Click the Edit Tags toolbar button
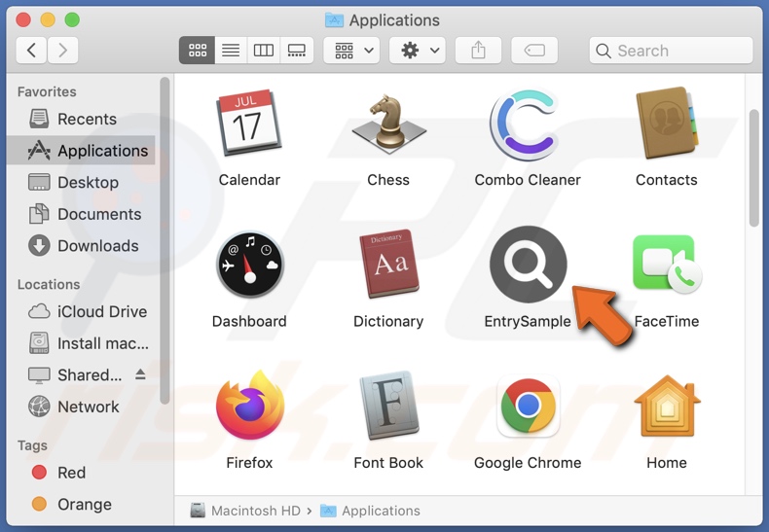 534,50
